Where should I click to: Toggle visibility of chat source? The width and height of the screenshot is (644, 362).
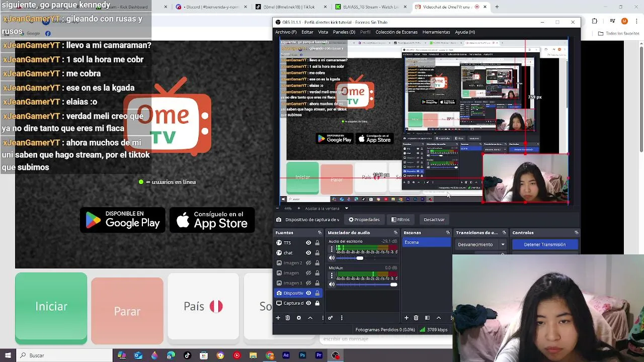pos(308,253)
